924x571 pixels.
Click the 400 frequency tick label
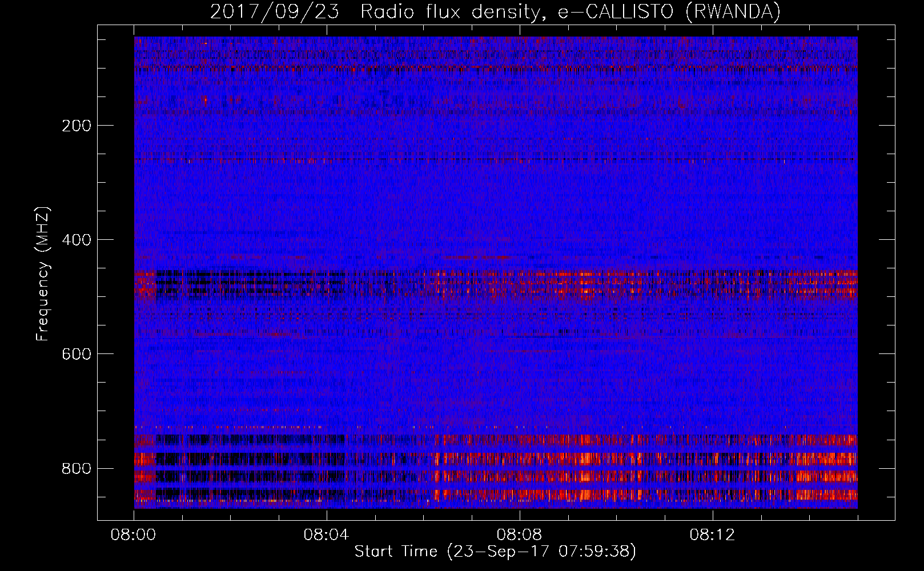coord(77,240)
